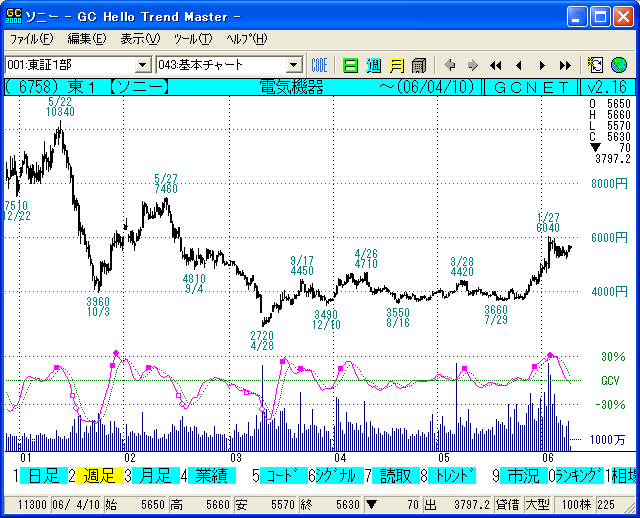Screen dimensions: 640x518
Task: Click the ～(06/04/10) date range header
Action: (427, 87)
